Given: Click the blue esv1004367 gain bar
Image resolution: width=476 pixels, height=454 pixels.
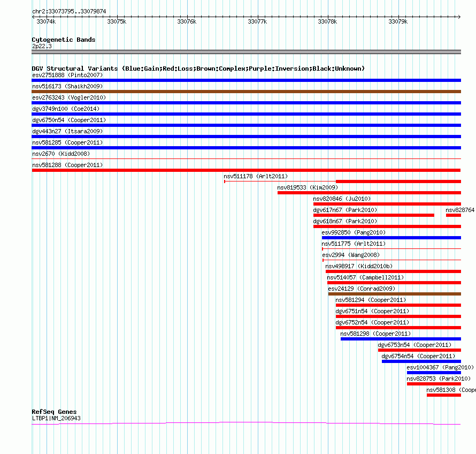Looking at the screenshot, I should (x=434, y=373).
